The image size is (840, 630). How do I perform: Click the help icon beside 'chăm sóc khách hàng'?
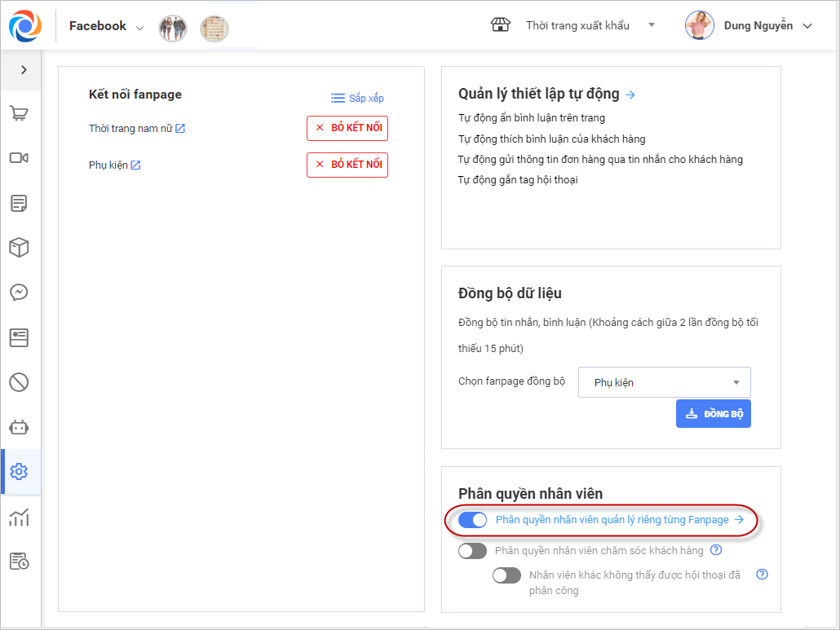716,550
